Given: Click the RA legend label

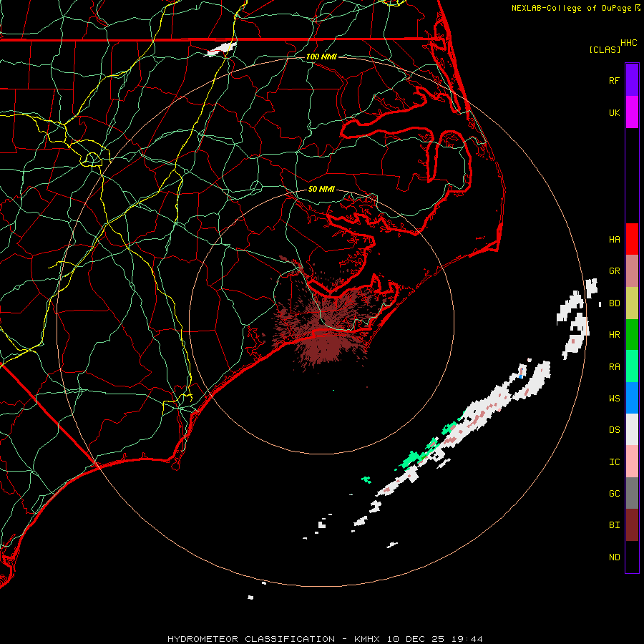Looking at the screenshot, I should pos(614,367).
